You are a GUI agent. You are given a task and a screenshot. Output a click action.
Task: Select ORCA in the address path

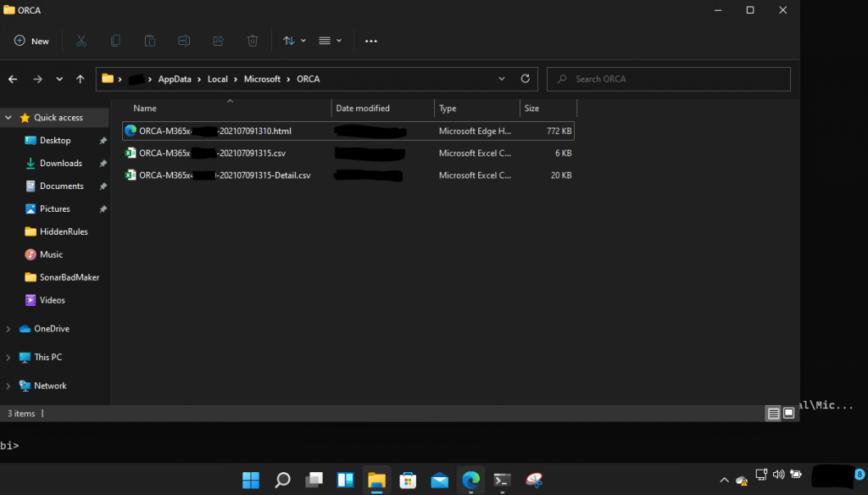[309, 79]
